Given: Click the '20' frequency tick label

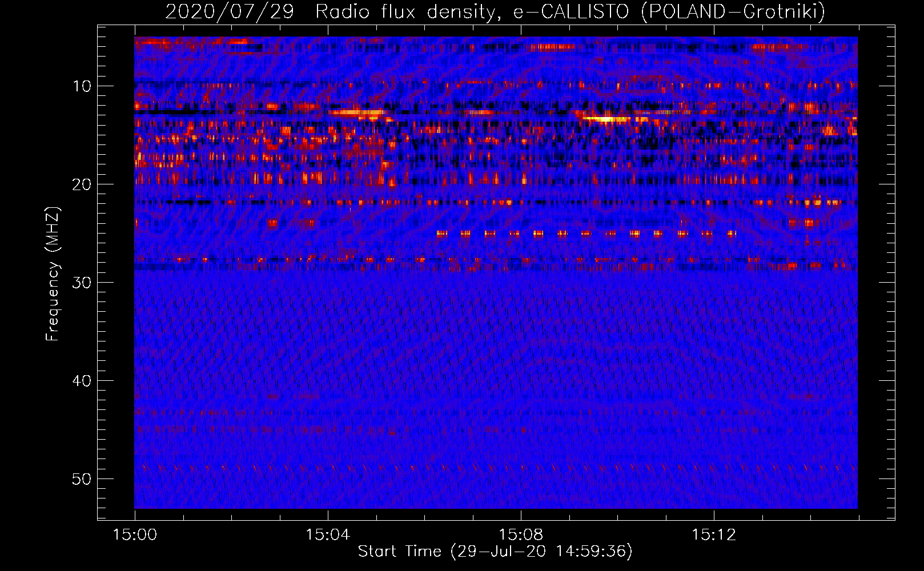Looking at the screenshot, I should point(82,184).
